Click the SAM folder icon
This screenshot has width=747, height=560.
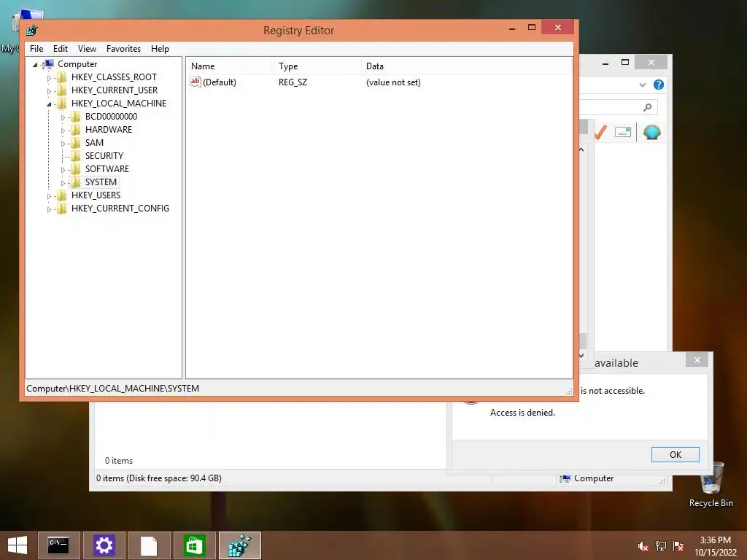tap(75, 143)
